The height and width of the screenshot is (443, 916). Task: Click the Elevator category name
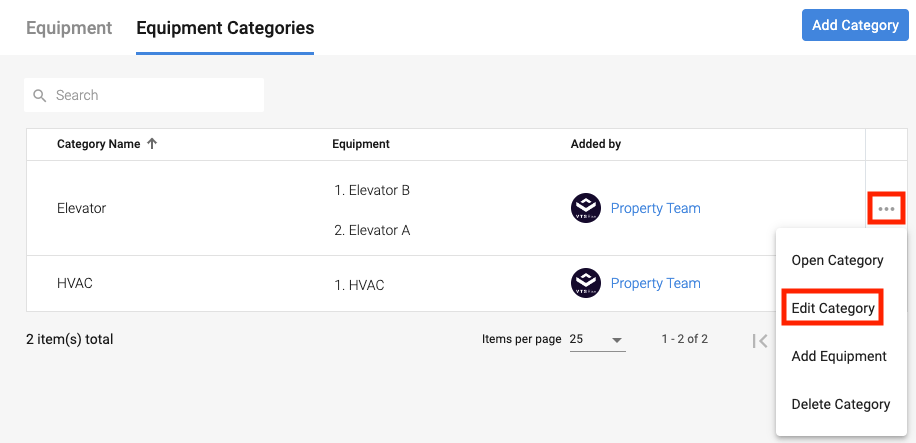(81, 208)
